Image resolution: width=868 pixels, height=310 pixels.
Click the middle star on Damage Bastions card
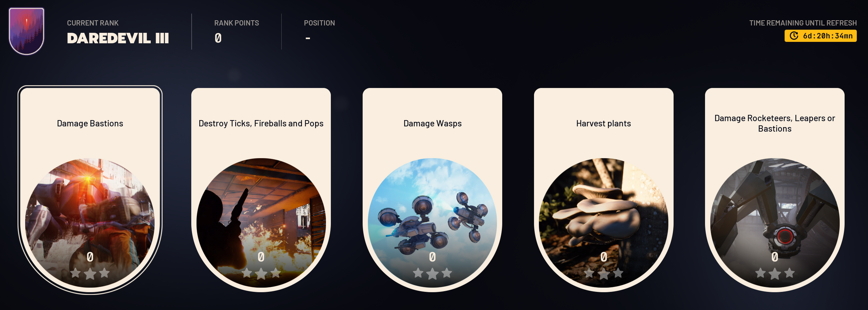click(x=90, y=274)
